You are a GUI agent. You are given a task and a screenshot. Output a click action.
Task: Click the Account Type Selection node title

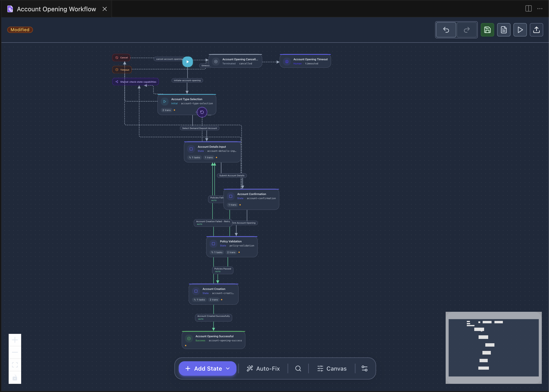pyautogui.click(x=187, y=99)
